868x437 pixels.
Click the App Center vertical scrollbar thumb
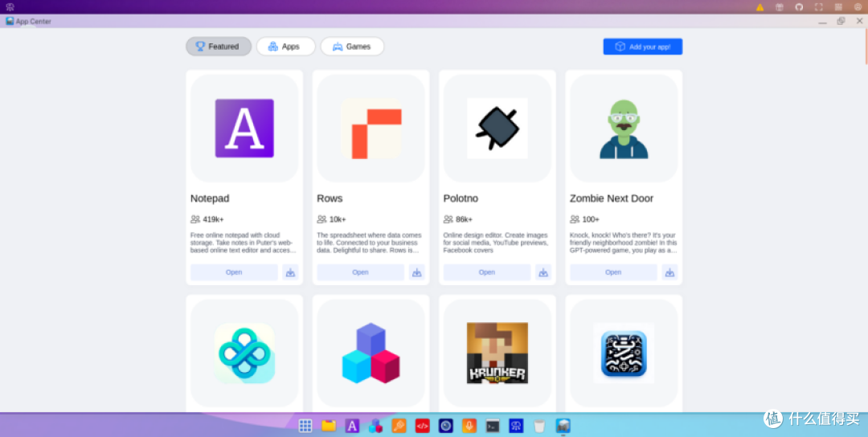click(x=866, y=47)
